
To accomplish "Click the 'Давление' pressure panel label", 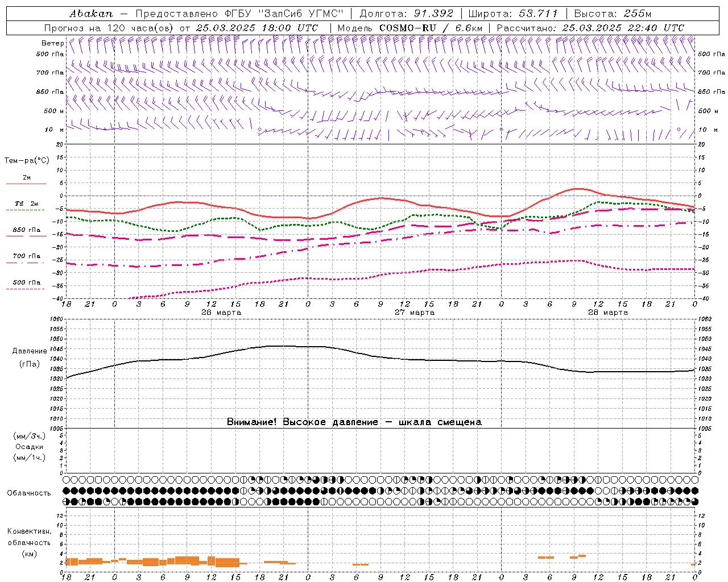I will coord(30,351).
